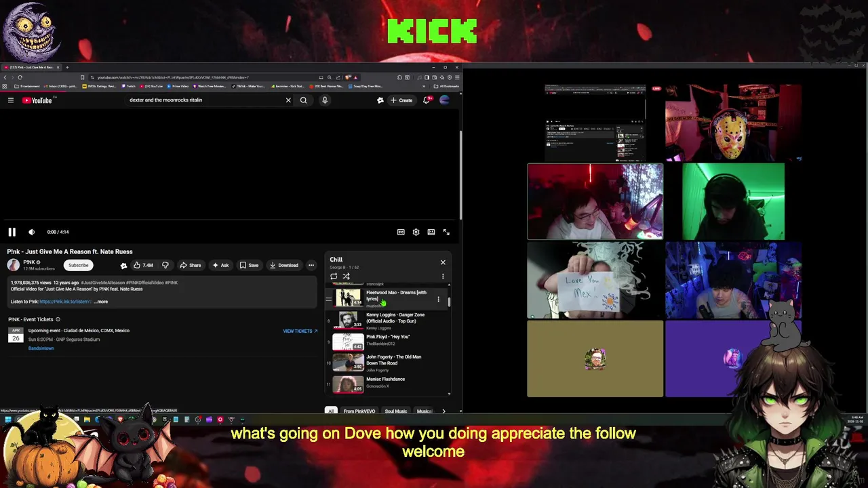Viewport: 868px width, 488px height.
Task: Go back in browser
Action: coord(5,77)
